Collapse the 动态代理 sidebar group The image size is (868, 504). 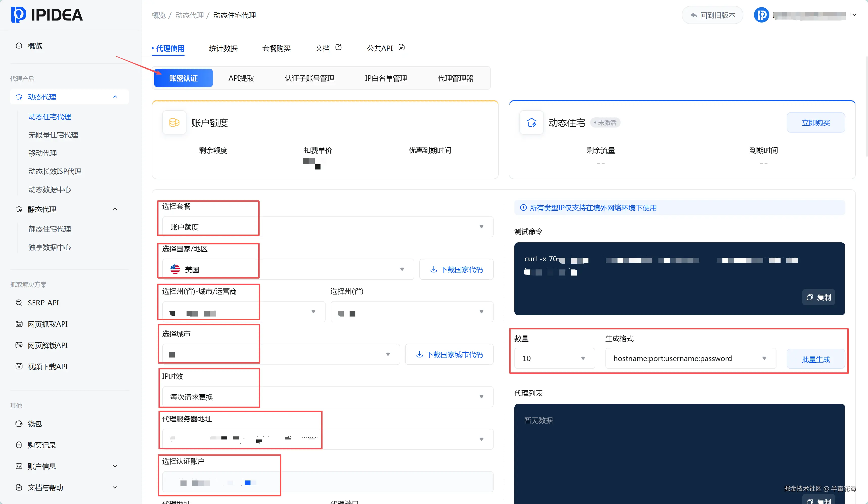(x=115, y=97)
